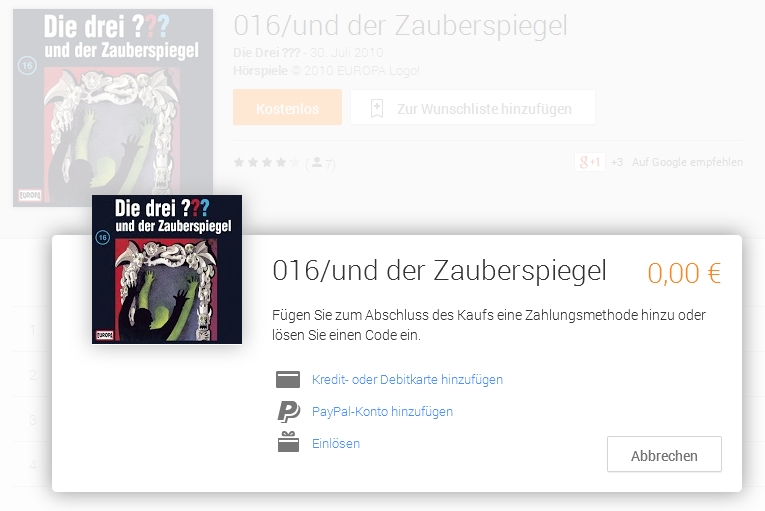Click the dimmed 'Hörspiele' genre link
The image size is (765, 511).
(260, 71)
